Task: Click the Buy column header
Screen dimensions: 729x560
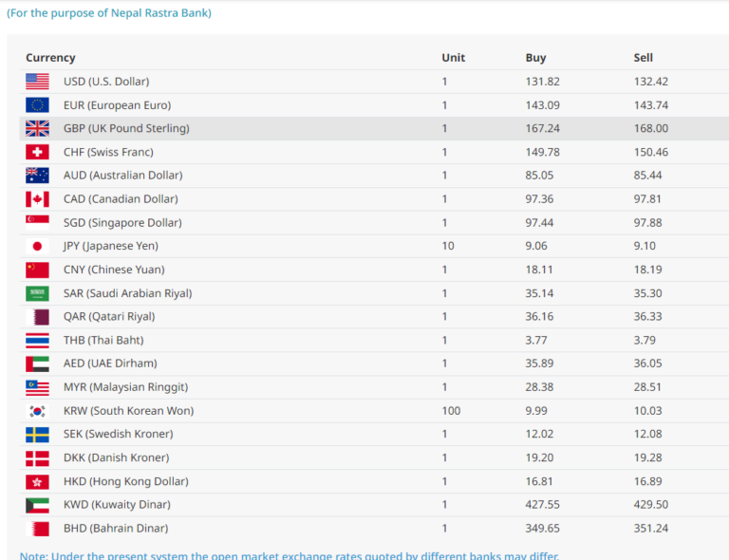Action: (535, 58)
